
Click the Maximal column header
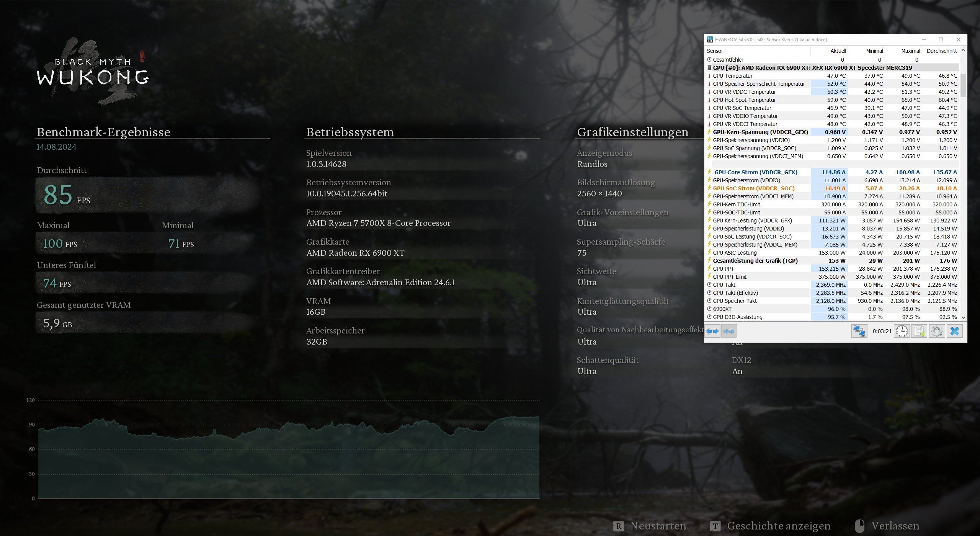pos(910,51)
